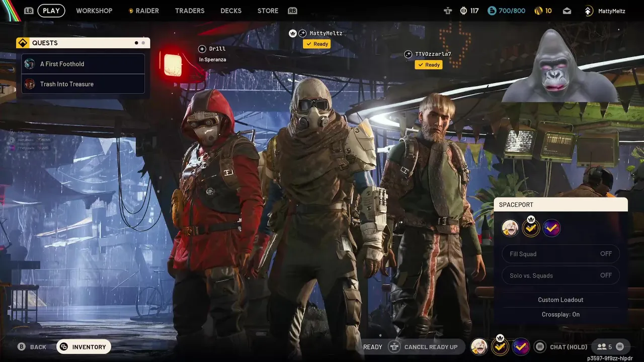Open the A First Foothold quest
Viewport: 644px width, 362px height.
tap(83, 64)
